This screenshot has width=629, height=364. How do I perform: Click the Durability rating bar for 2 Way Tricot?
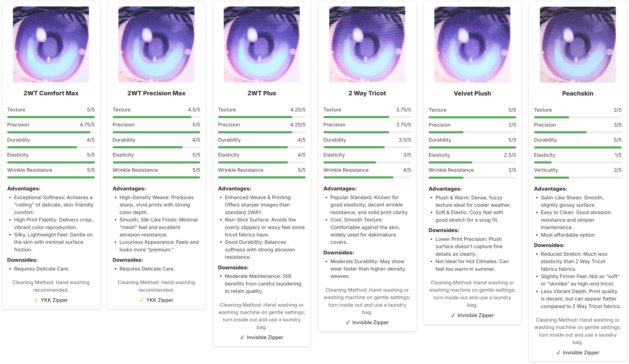pyautogui.click(x=367, y=147)
